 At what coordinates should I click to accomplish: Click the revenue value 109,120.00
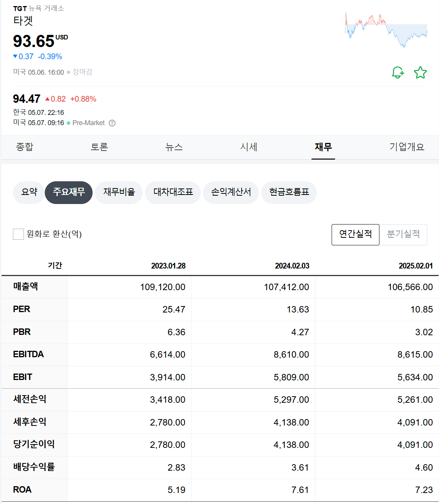(163, 287)
